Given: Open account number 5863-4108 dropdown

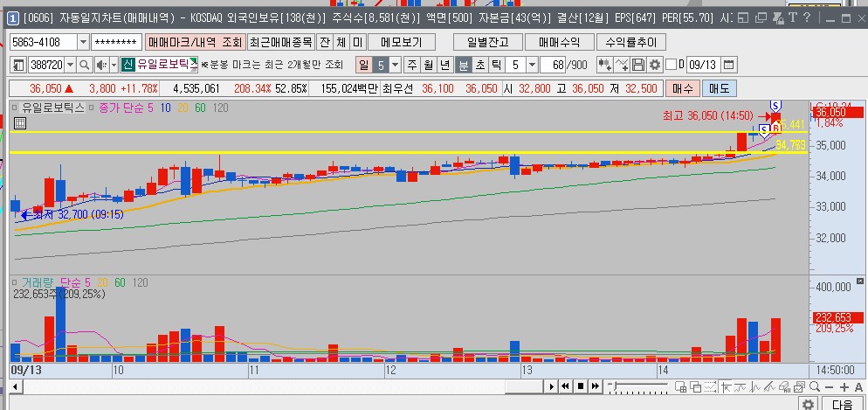Looking at the screenshot, I should [83, 42].
